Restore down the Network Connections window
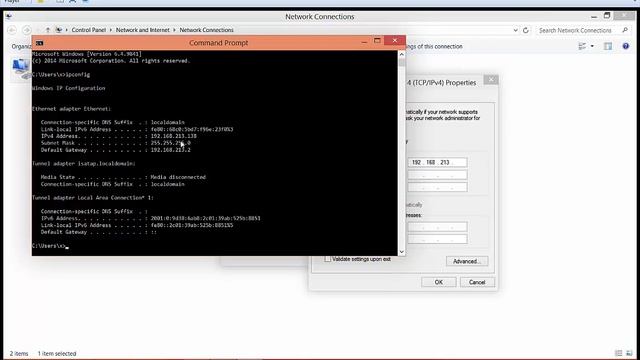Viewport: 640px width, 360px height. coord(607,16)
